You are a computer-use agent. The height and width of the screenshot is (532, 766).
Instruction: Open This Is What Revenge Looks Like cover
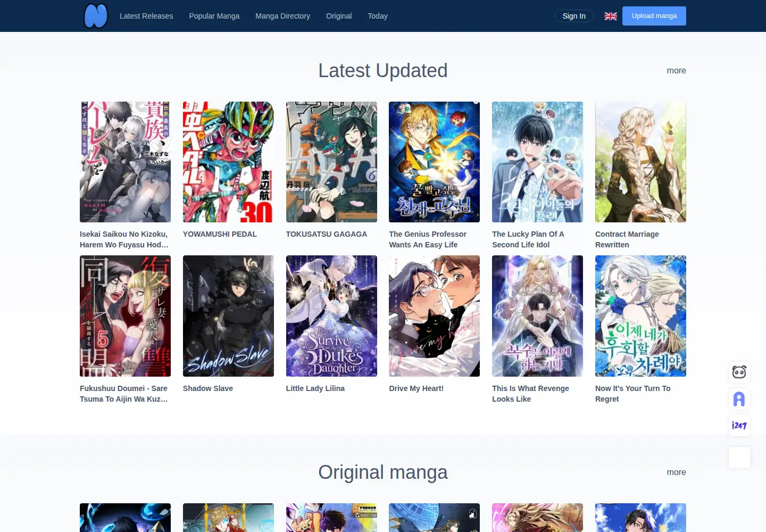537,316
